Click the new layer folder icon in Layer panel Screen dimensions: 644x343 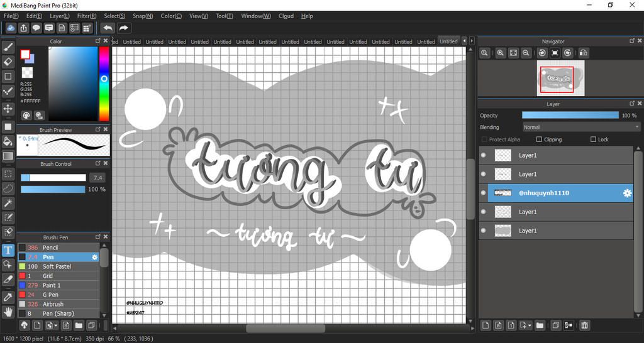(540, 325)
